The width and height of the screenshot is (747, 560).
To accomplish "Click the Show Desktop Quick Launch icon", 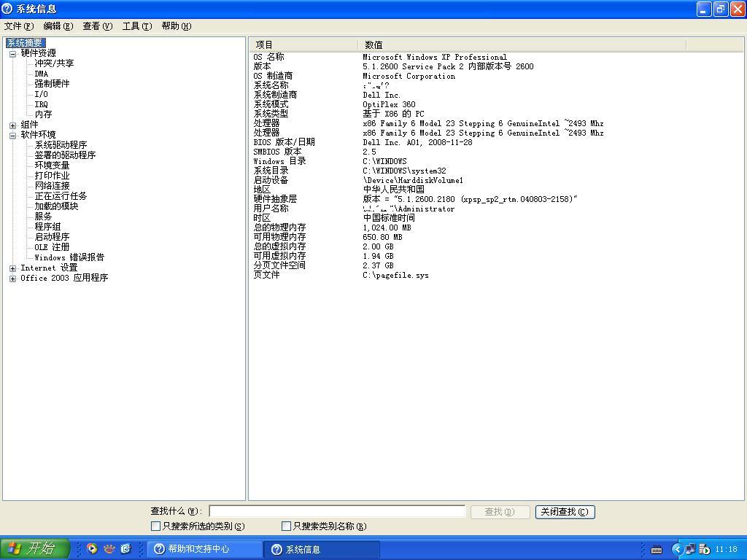I will point(125,549).
